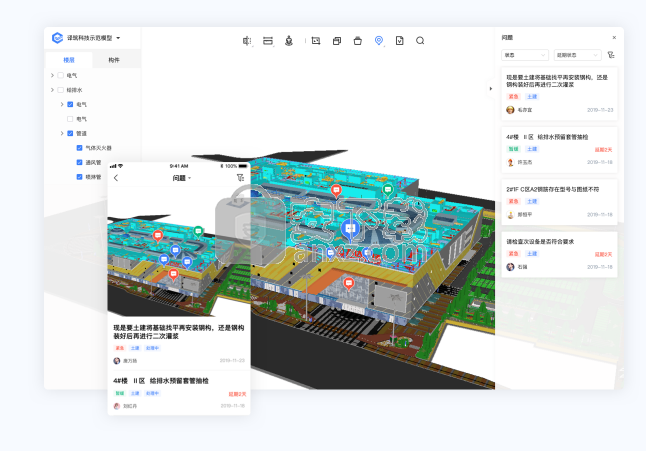This screenshot has width=646, height=451.
Task: Click the 紧急 tag on 2#1F card
Action: click(x=513, y=201)
